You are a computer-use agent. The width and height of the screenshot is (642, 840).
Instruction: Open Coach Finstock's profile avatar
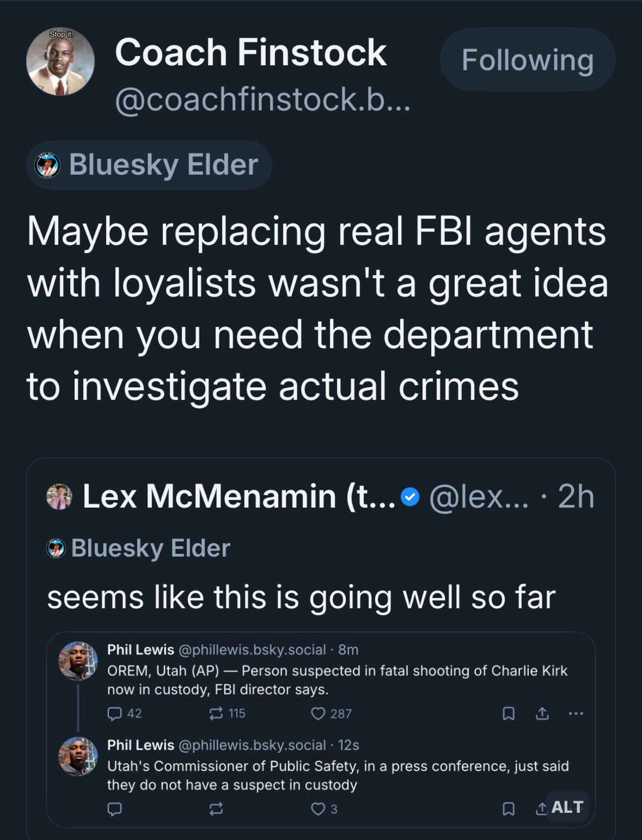(60, 61)
